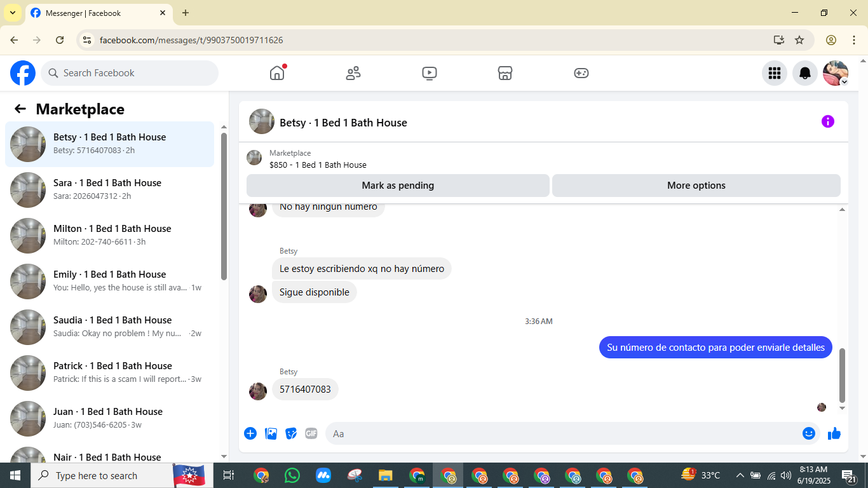Click the message text field Aa

[x=563, y=433]
